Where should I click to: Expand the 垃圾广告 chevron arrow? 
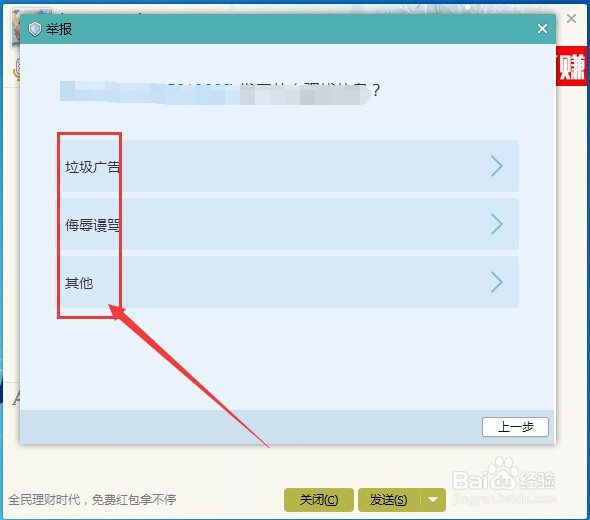tap(497, 166)
